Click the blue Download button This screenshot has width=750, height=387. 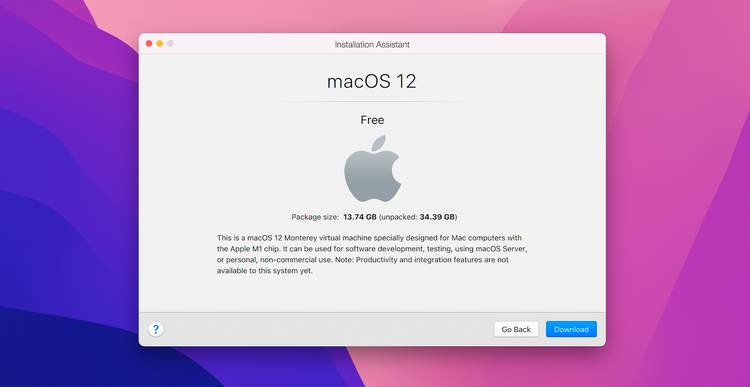[x=571, y=329]
